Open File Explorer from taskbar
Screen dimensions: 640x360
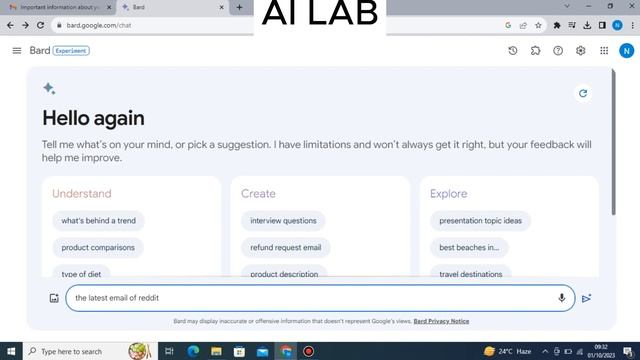click(x=216, y=351)
